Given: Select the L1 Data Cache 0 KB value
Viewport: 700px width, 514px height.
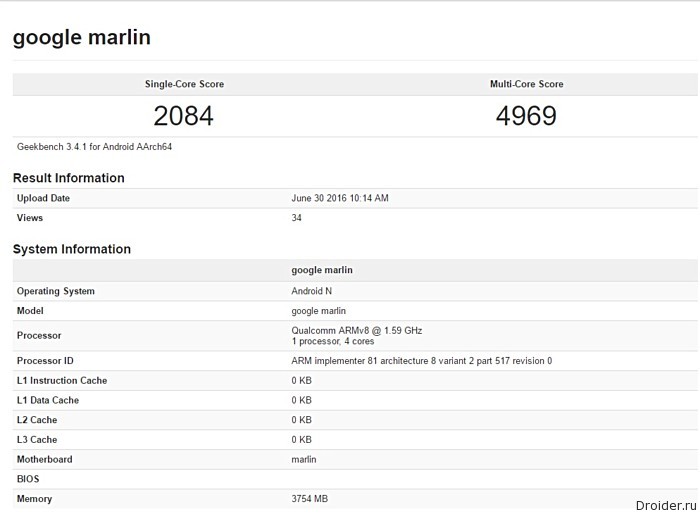Looking at the screenshot, I should (x=301, y=400).
